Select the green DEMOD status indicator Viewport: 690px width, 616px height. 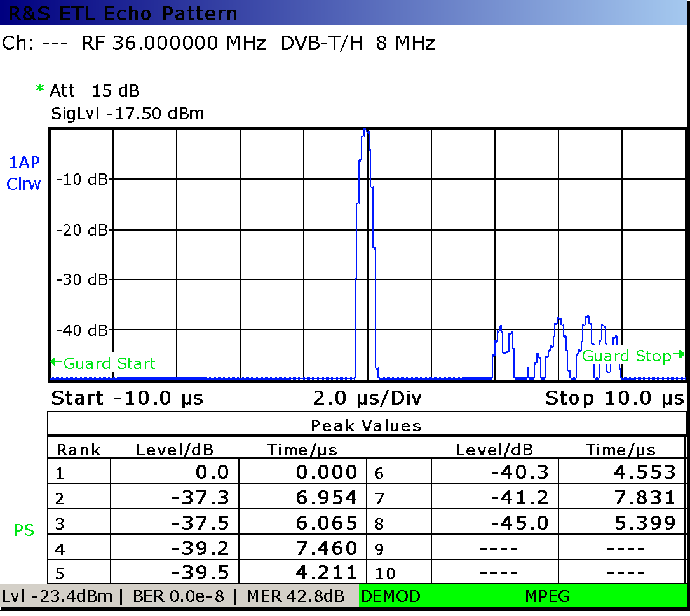(x=391, y=596)
